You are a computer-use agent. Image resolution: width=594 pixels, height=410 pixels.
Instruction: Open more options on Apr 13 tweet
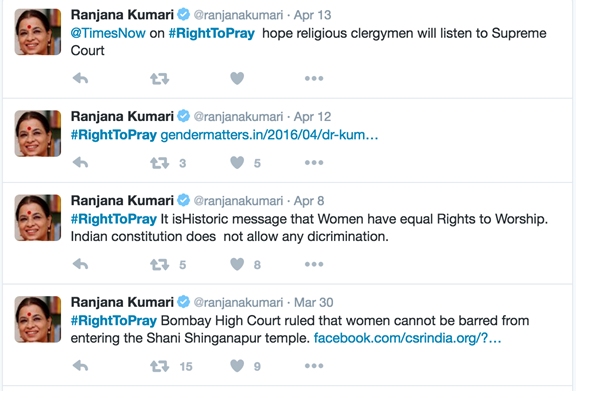[314, 78]
